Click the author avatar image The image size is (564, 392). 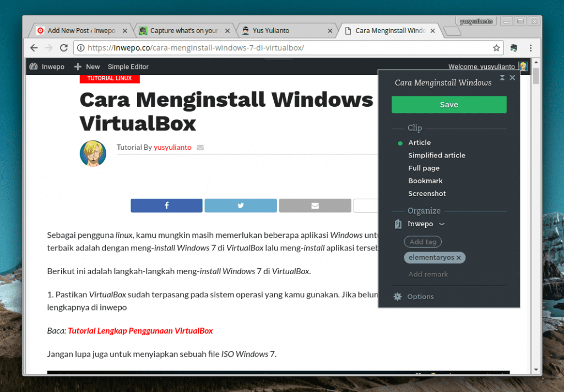click(x=93, y=153)
